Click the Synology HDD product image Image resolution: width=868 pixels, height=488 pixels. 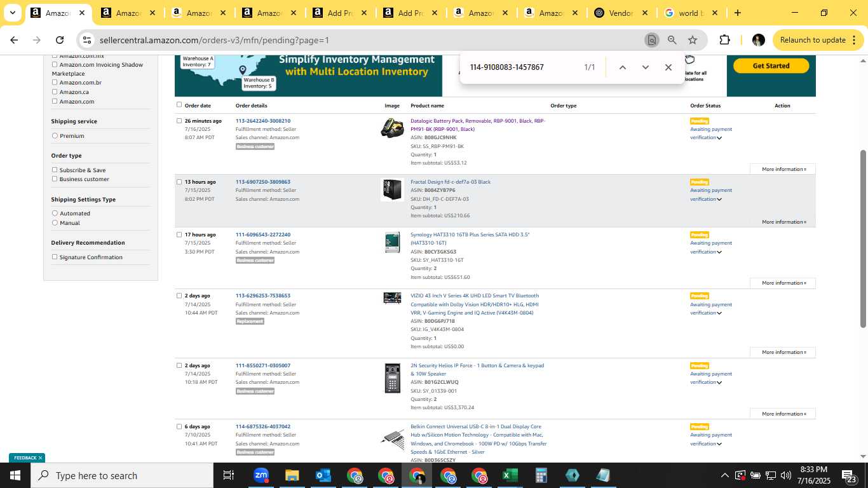click(392, 242)
